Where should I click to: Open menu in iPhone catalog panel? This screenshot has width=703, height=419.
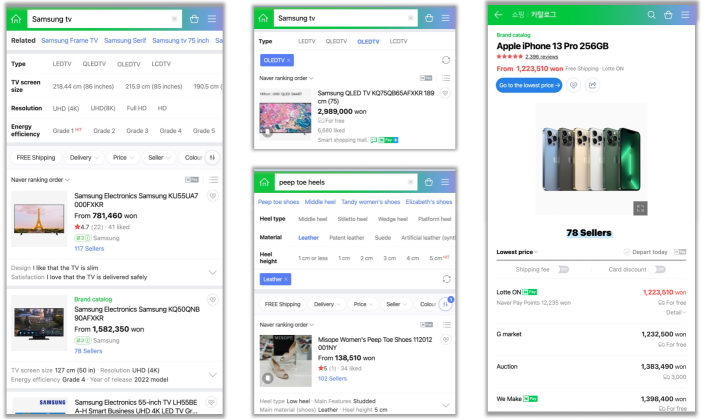(685, 15)
